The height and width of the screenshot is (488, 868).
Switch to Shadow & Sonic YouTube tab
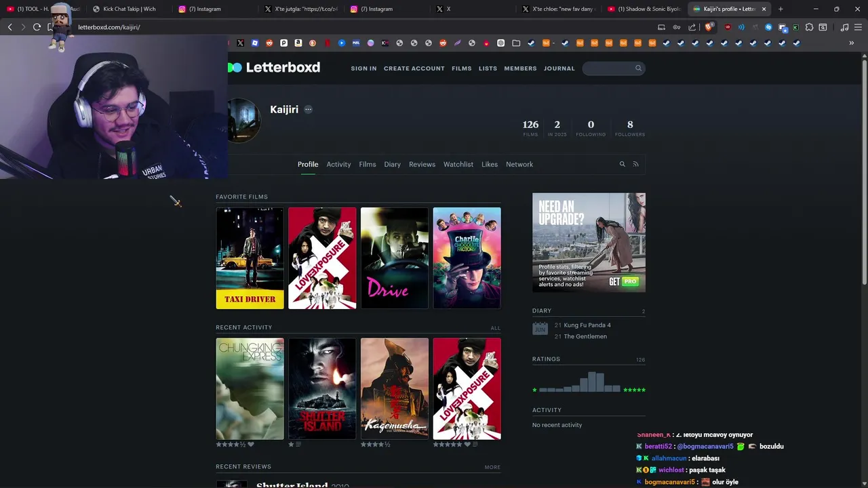click(644, 9)
